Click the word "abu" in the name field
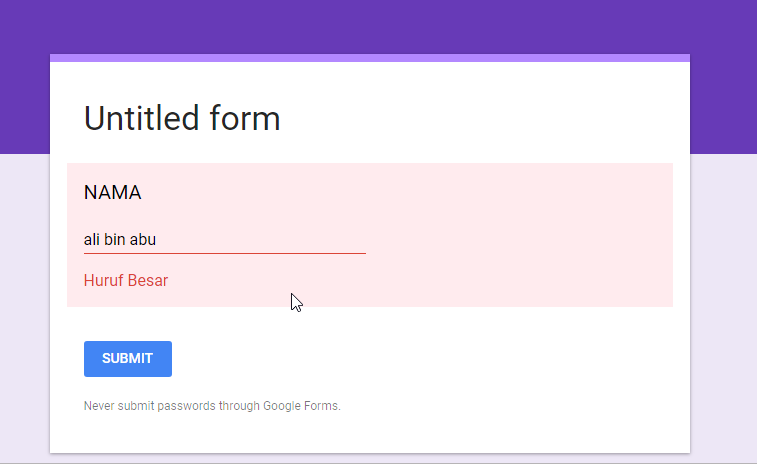The height and width of the screenshot is (469, 757). (x=143, y=240)
